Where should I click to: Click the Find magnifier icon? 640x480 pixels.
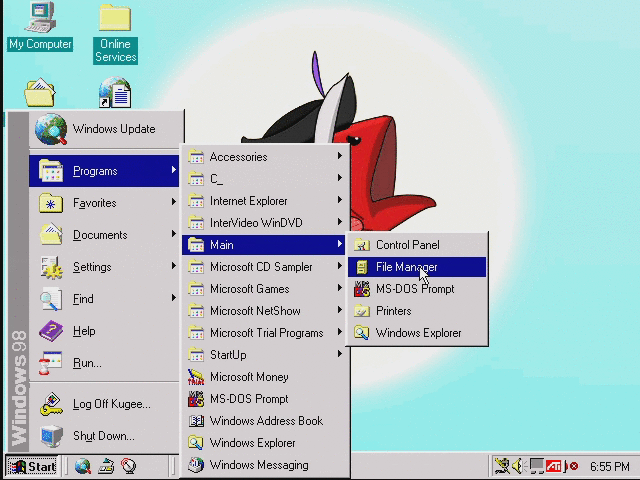[x=51, y=299]
